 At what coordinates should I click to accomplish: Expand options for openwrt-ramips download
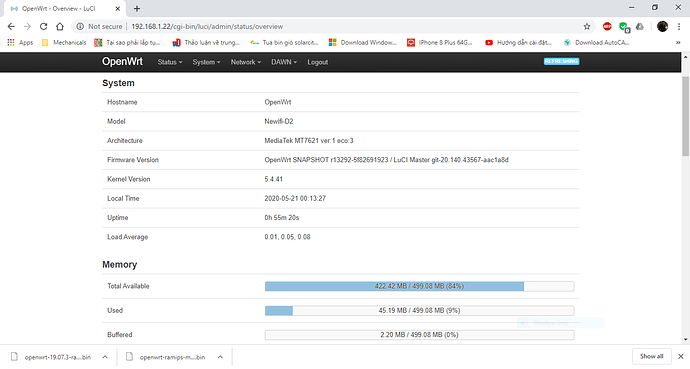tap(220, 357)
